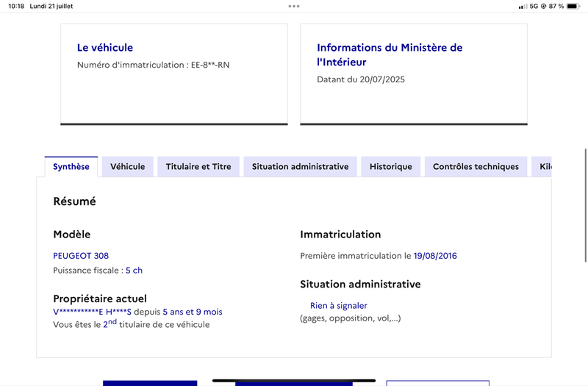Click Informations du Ministère de l'Intérieur title
The width and height of the screenshot is (588, 386).
tap(390, 54)
